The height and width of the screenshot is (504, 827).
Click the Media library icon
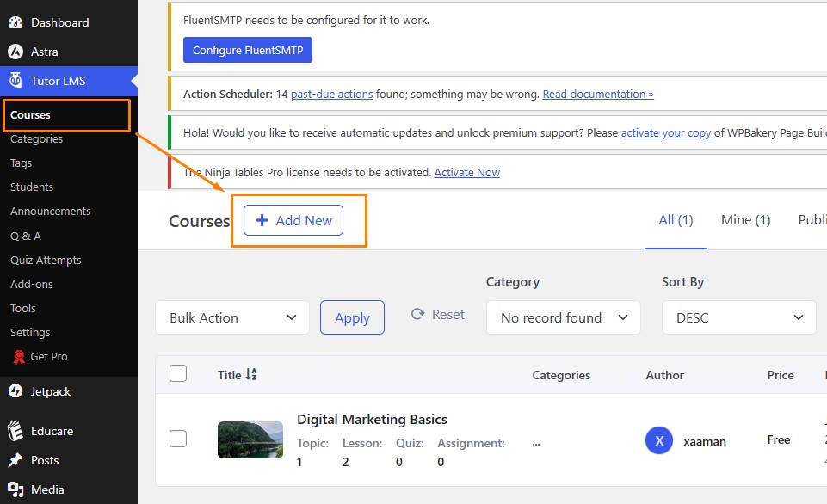coord(15,489)
